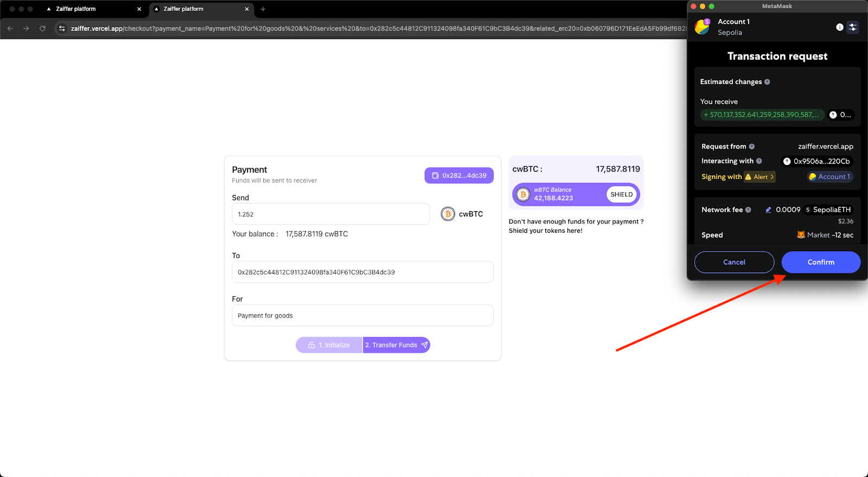Confirm the MetaMask transaction

click(x=821, y=262)
